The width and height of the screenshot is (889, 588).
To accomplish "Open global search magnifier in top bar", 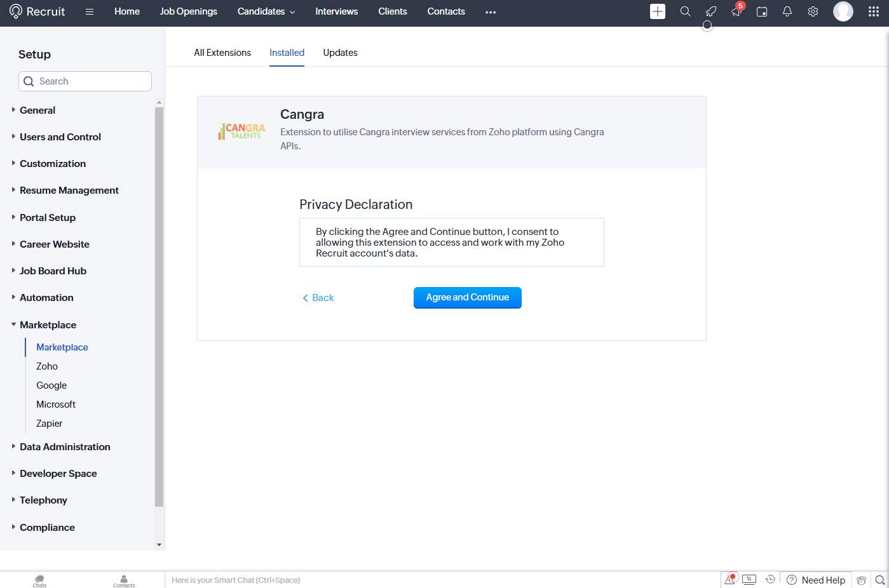I will pyautogui.click(x=685, y=11).
